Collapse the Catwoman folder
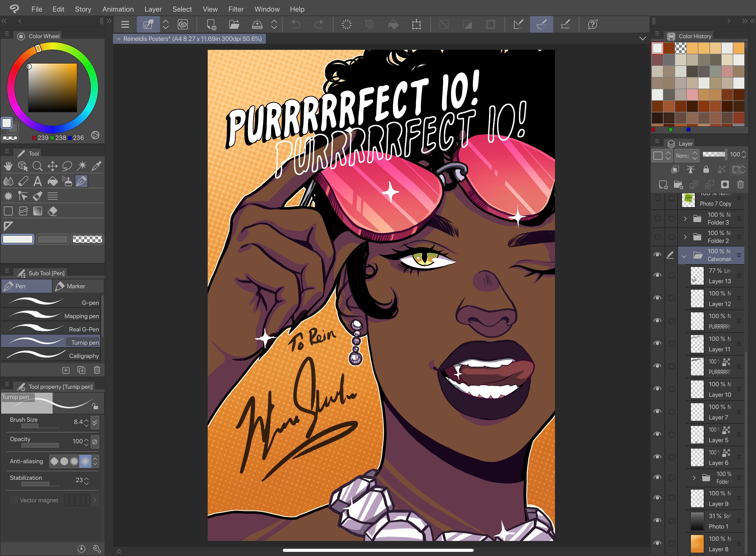This screenshot has height=556, width=756. (x=684, y=256)
